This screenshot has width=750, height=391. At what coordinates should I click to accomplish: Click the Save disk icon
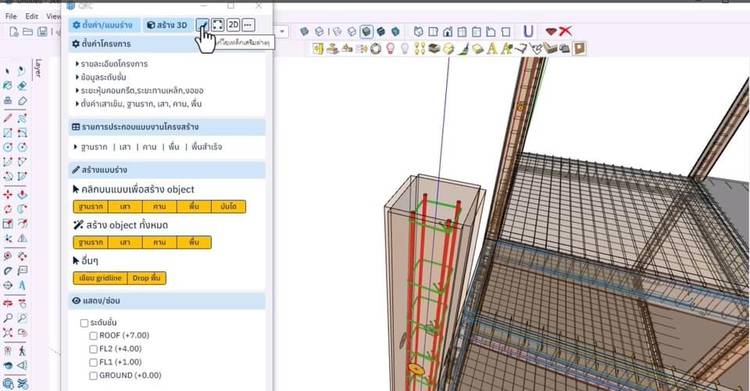click(43, 32)
